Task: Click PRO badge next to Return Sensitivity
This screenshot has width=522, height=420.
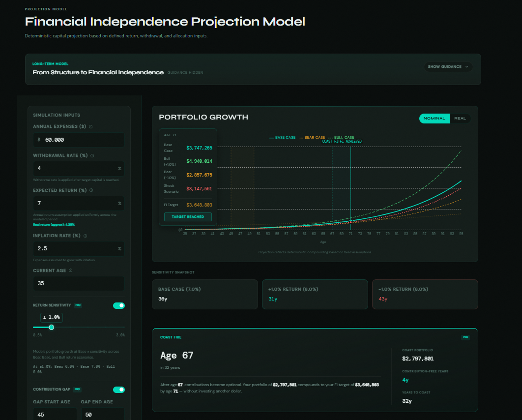Action: [78, 305]
